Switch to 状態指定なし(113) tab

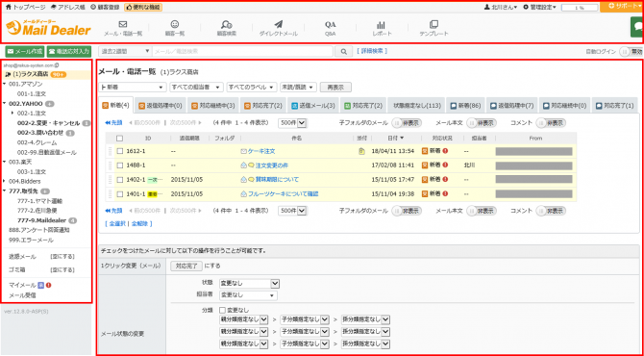click(x=417, y=106)
